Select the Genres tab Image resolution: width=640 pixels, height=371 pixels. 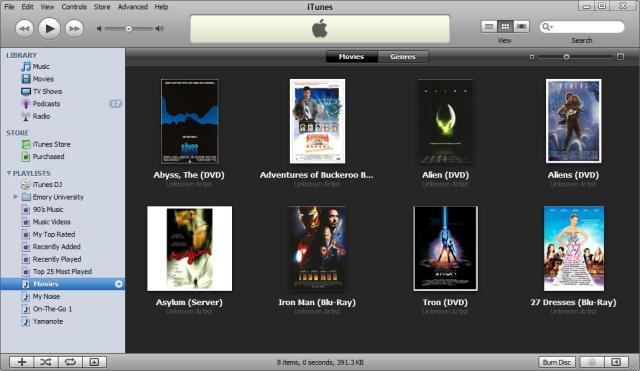tap(403, 57)
